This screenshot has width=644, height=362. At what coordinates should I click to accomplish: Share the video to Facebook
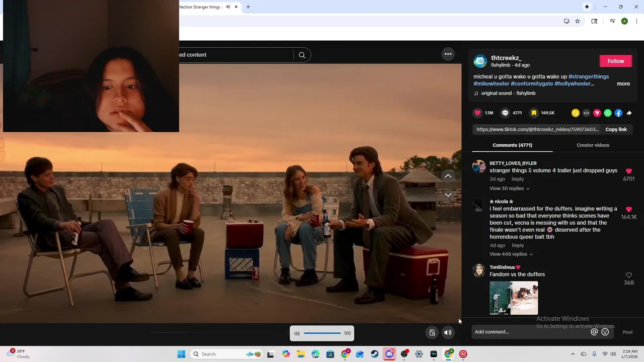point(618,113)
